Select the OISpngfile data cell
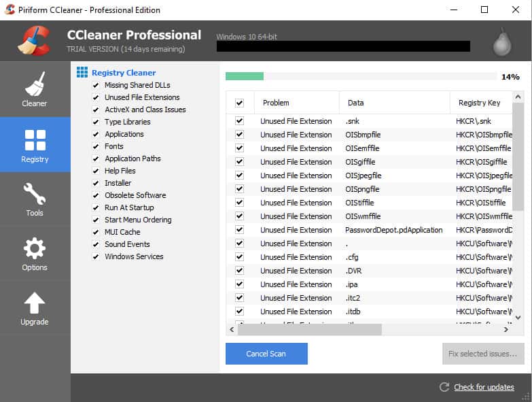Screen dimensions: 532x402 (x=362, y=189)
